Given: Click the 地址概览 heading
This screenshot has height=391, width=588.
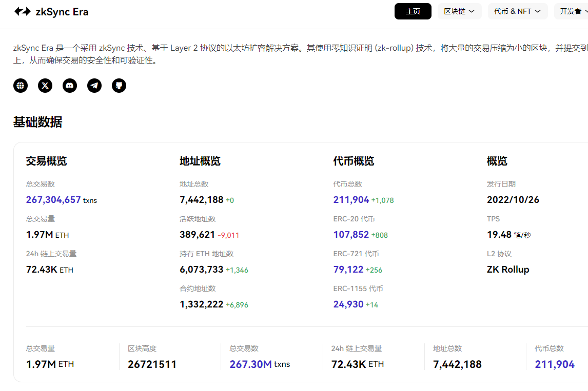Looking at the screenshot, I should coord(200,161).
